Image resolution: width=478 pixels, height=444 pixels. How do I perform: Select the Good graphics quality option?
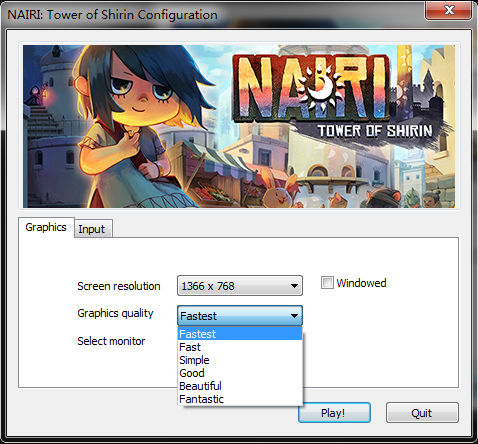pyautogui.click(x=240, y=373)
